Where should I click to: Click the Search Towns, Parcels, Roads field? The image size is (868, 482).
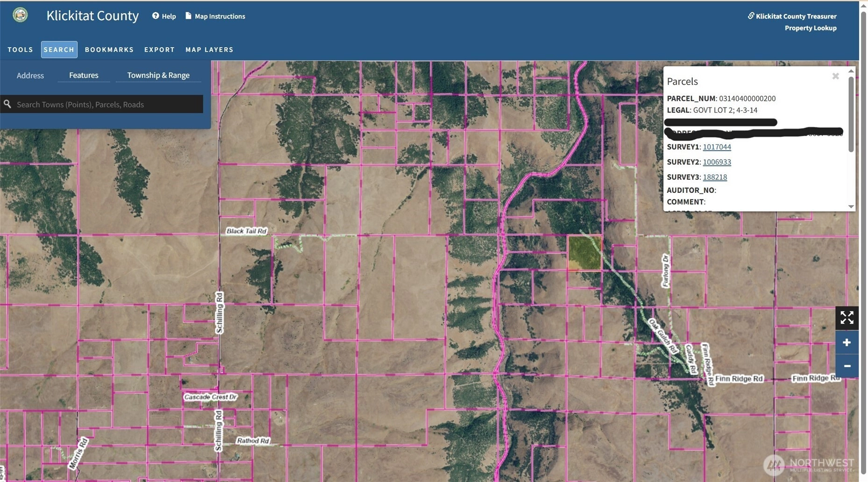107,104
